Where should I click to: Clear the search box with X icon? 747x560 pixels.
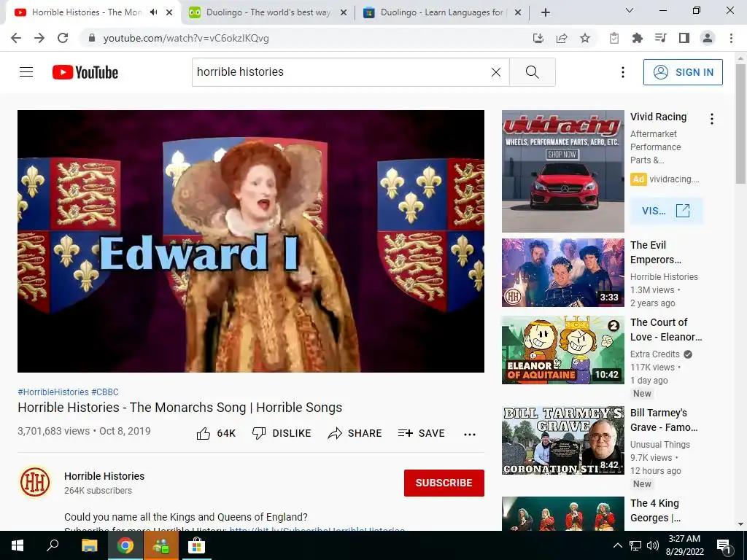pos(496,72)
